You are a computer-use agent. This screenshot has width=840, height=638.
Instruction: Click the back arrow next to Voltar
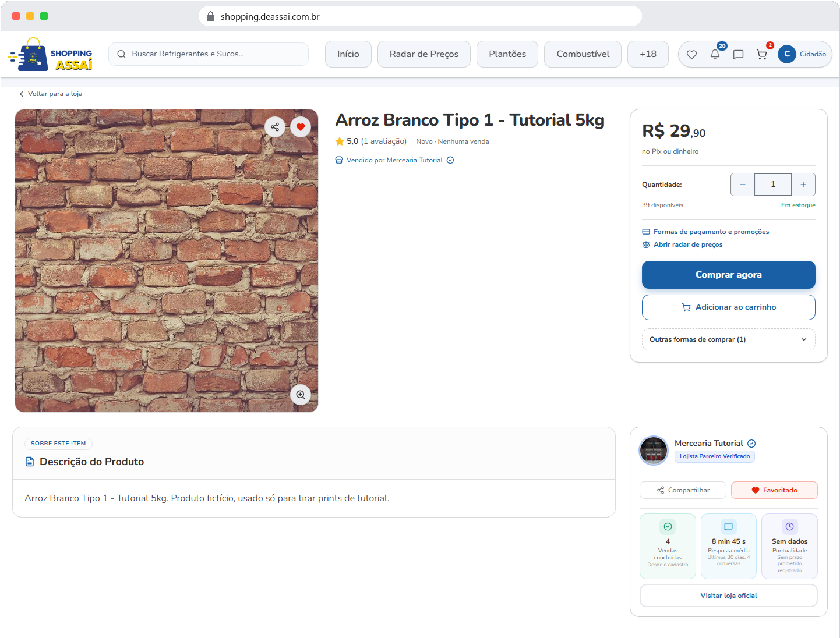(x=22, y=94)
